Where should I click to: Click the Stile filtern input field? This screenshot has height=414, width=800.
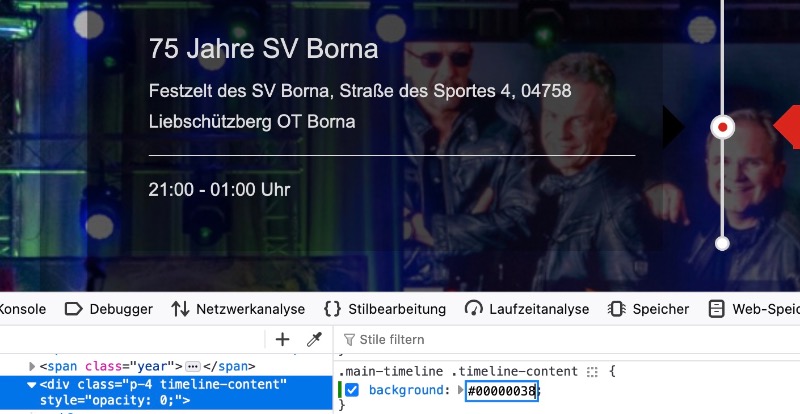566,339
